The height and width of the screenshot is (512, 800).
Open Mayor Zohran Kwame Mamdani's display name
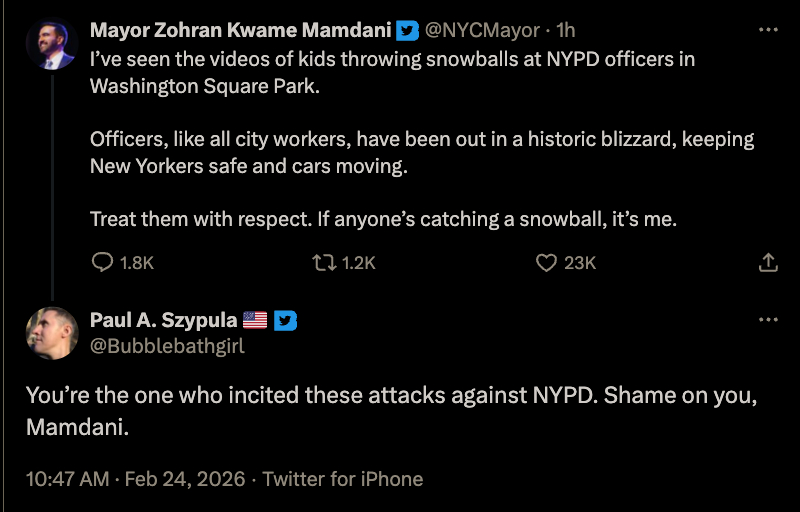[x=240, y=32]
